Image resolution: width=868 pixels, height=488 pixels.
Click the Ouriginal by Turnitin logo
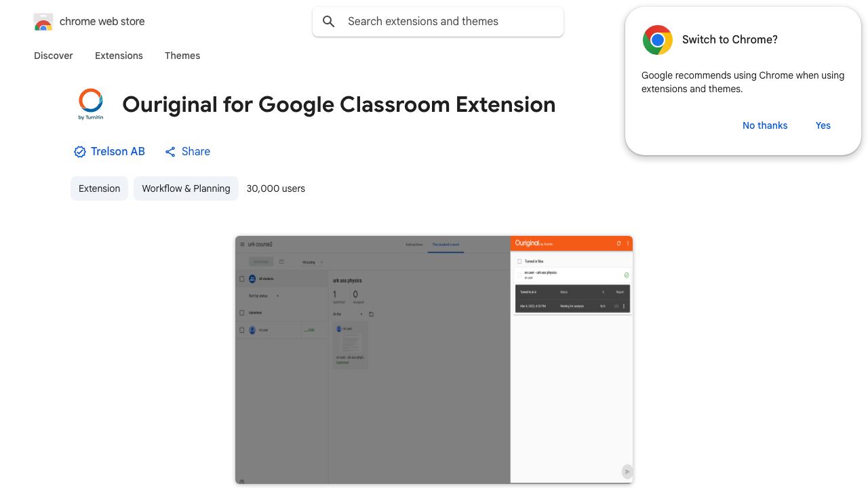91,104
